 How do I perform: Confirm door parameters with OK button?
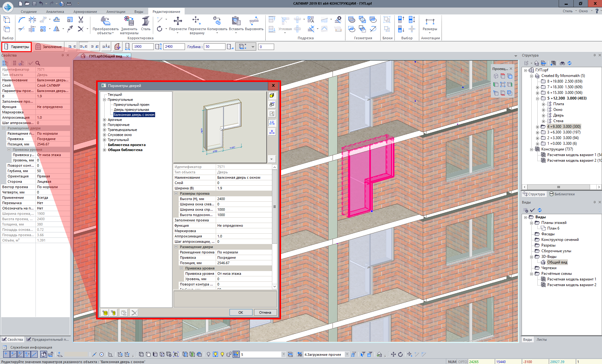tap(241, 312)
